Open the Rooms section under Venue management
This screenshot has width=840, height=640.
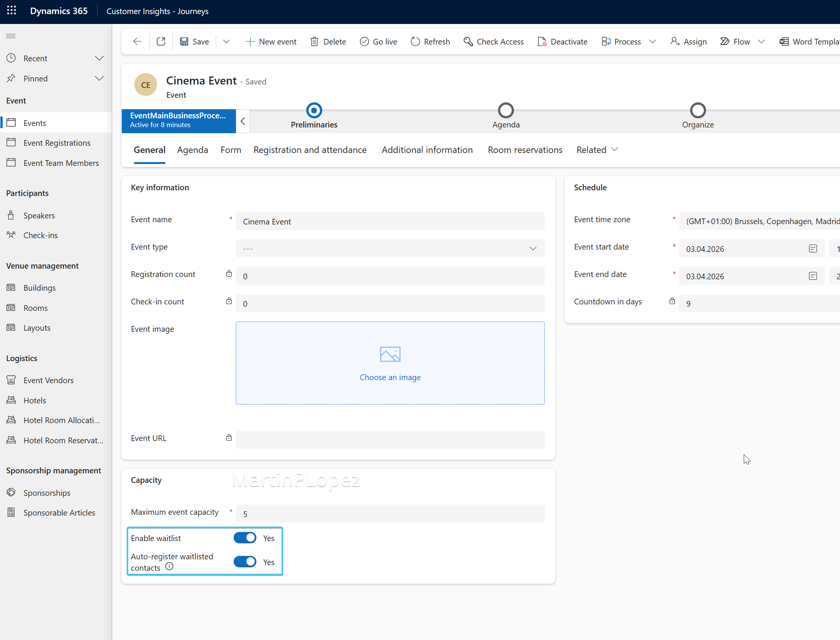click(35, 308)
